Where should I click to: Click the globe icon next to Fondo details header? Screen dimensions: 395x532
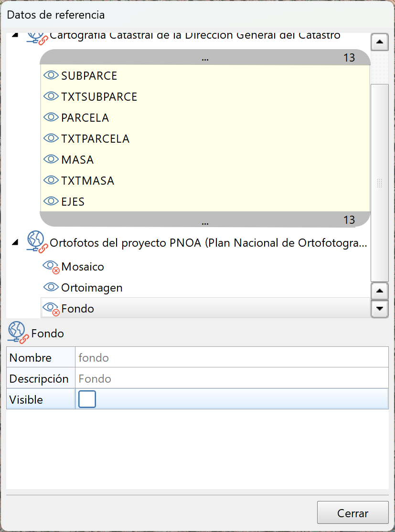pos(16,332)
